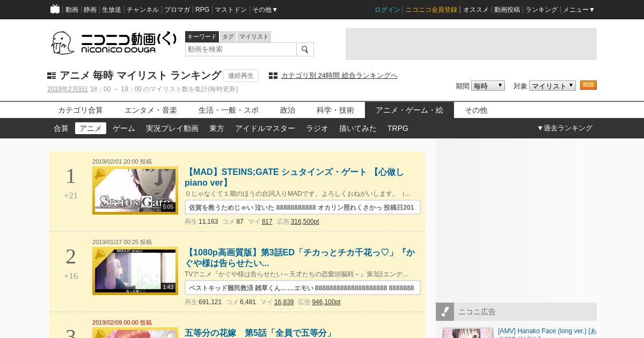
Task: Switch to カテゴリ合算 tab
Action: [80, 110]
